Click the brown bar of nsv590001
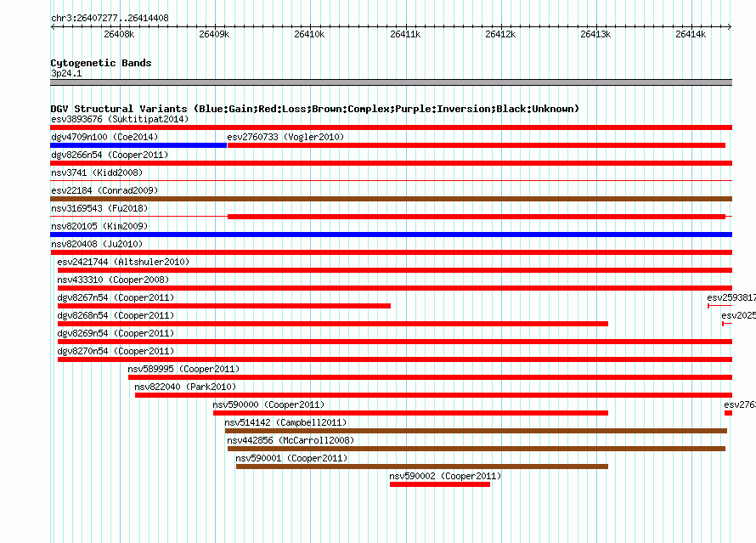Screen dimensions: 756x543 (x=422, y=467)
